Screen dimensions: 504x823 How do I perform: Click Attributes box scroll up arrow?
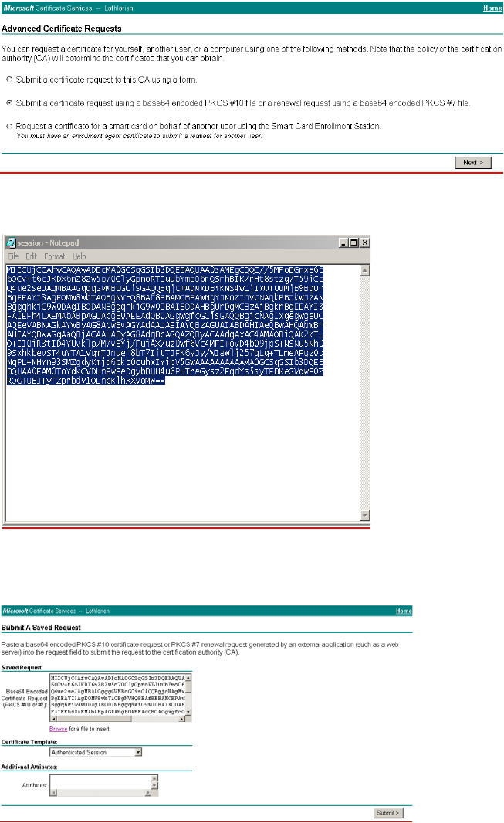[x=154, y=778]
